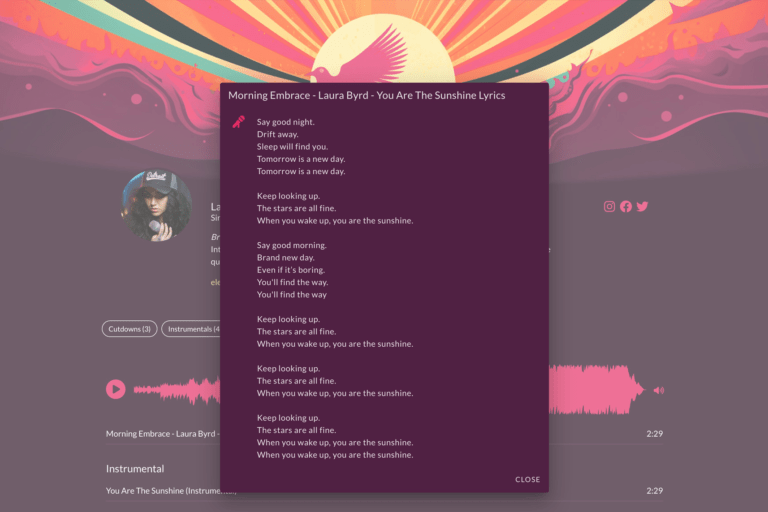This screenshot has height=512, width=768.
Task: Click the lyric line 'Brand new day.'
Action: click(286, 257)
